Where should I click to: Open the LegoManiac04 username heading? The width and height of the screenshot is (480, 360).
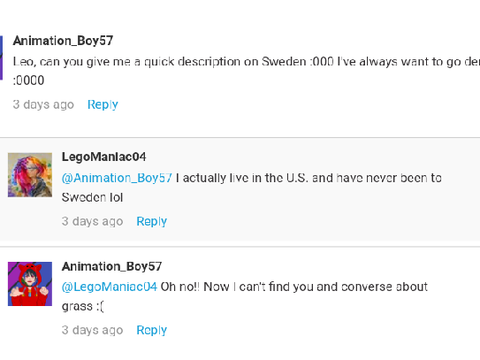[x=104, y=157]
